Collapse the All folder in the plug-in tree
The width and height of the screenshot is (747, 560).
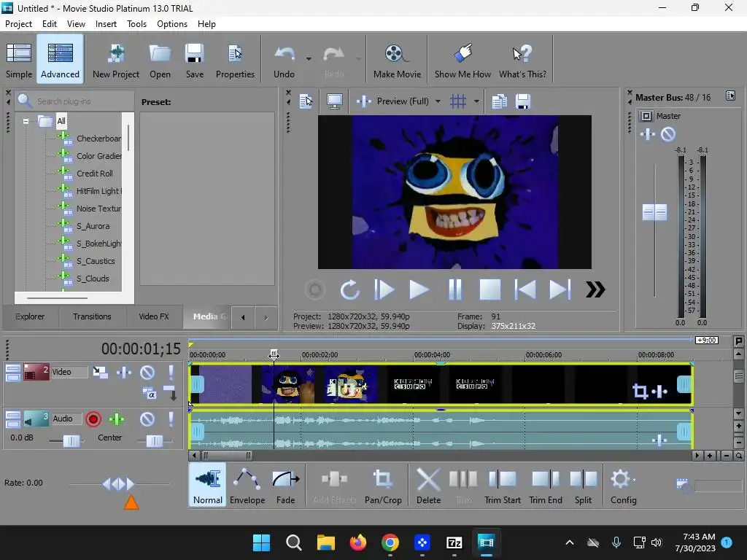26,121
